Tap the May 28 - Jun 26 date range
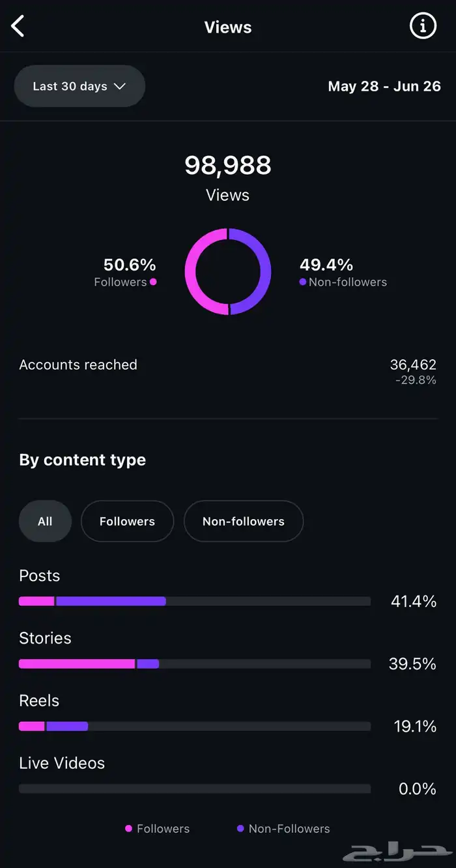This screenshot has height=868, width=456. click(x=384, y=86)
